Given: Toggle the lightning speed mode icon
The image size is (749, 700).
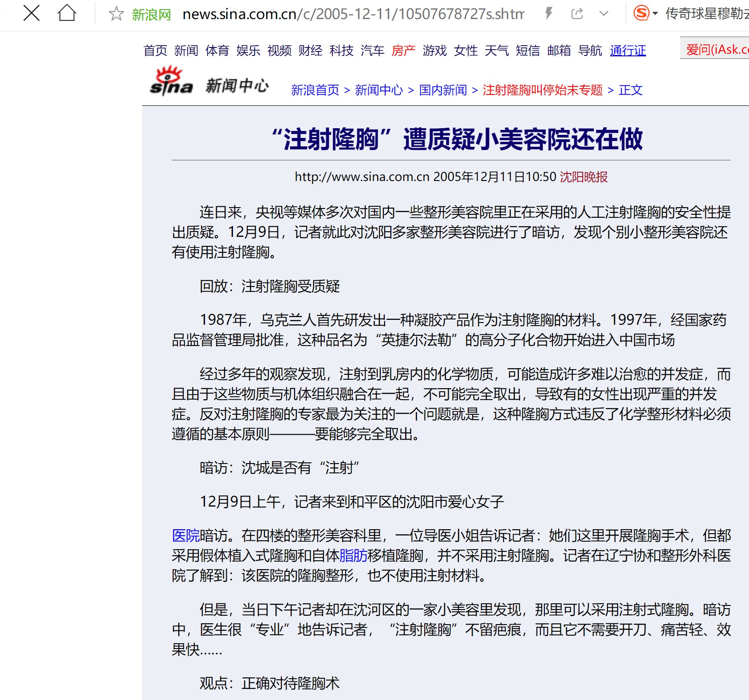Looking at the screenshot, I should 549,14.
